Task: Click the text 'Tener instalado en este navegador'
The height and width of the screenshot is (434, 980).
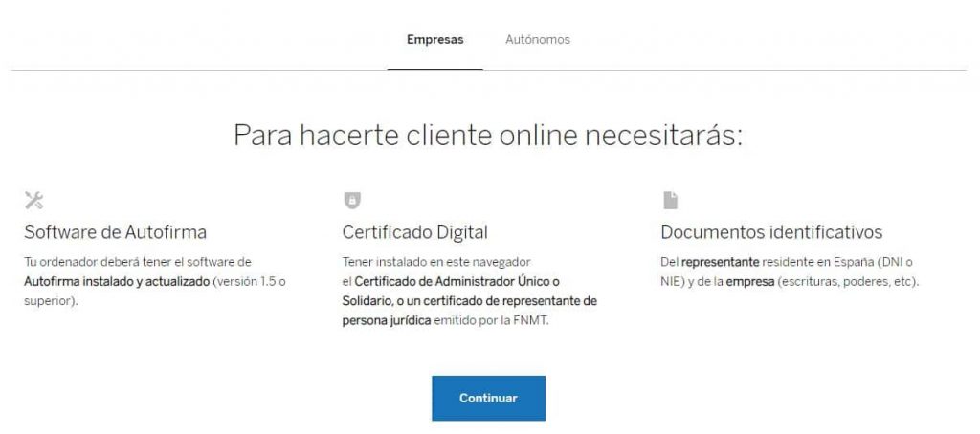Action: click(436, 262)
